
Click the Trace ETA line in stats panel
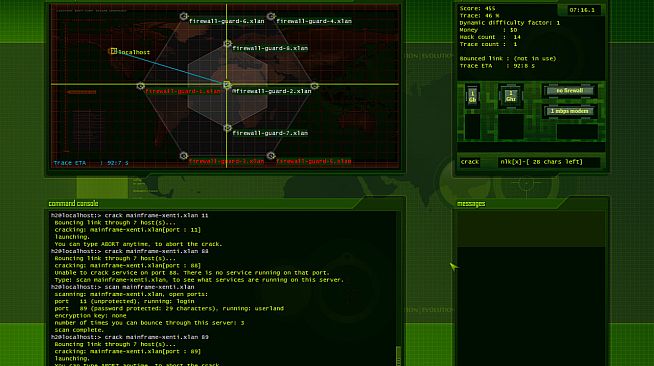[498, 66]
